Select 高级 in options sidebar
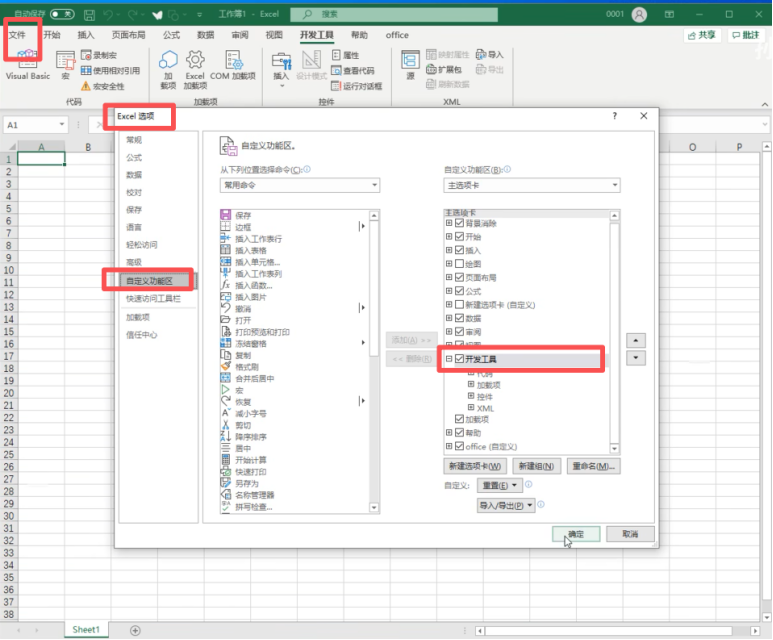Image resolution: width=773 pixels, height=640 pixels. pyautogui.click(x=134, y=262)
